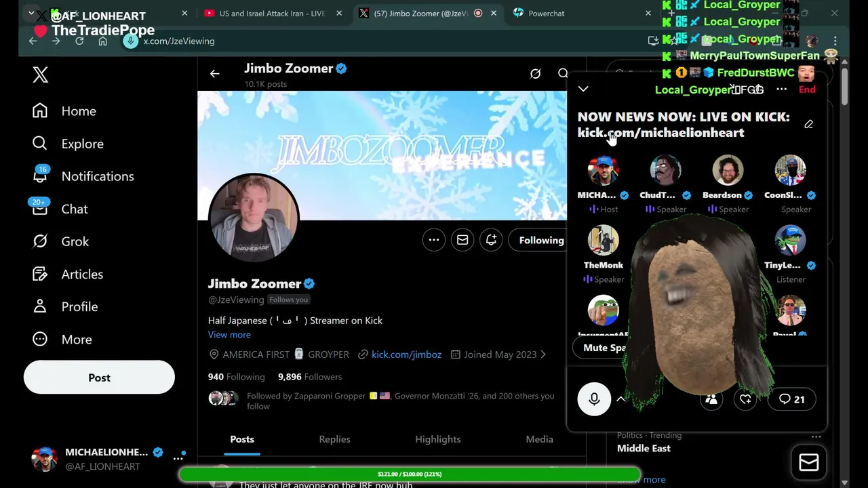Screen dimensions: 868x488
Task: Click the browser home button
Action: pos(102,41)
